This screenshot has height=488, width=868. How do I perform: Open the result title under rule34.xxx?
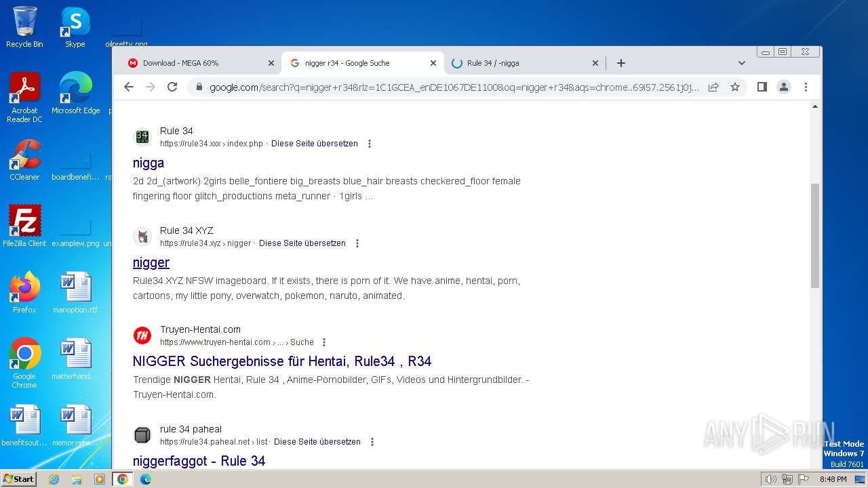pyautogui.click(x=149, y=163)
